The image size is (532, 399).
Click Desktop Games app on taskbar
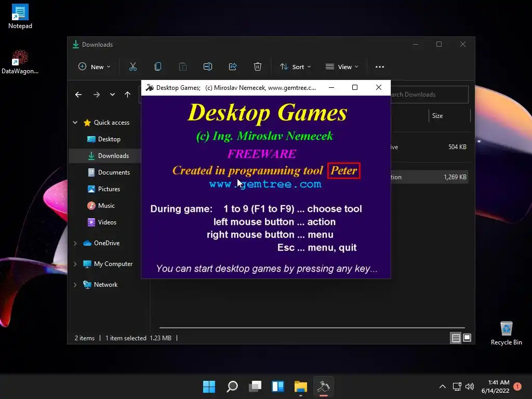(323, 387)
